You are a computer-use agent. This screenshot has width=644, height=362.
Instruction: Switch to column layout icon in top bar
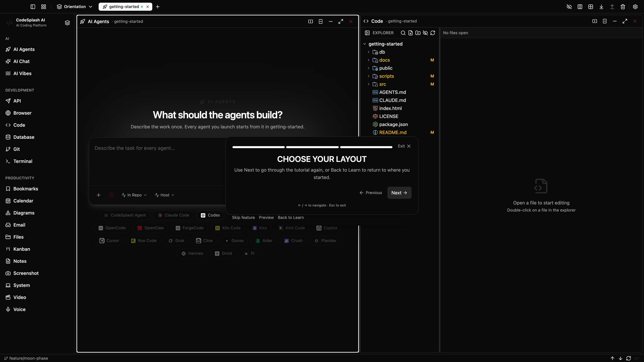coord(580,7)
